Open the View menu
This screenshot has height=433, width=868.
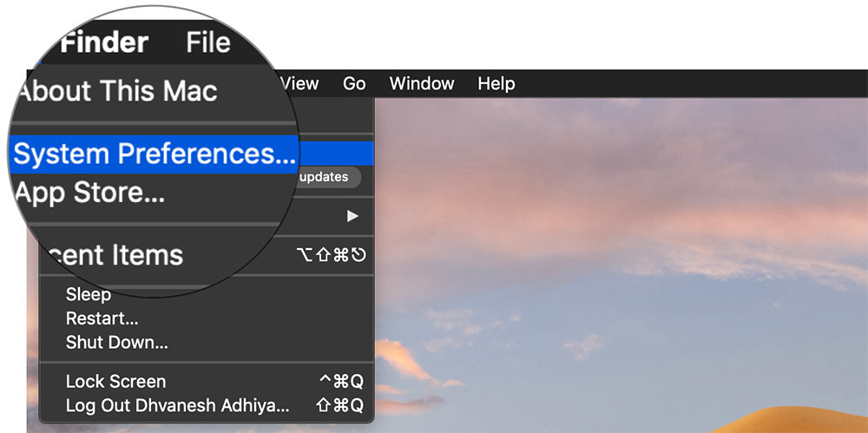[x=299, y=84]
